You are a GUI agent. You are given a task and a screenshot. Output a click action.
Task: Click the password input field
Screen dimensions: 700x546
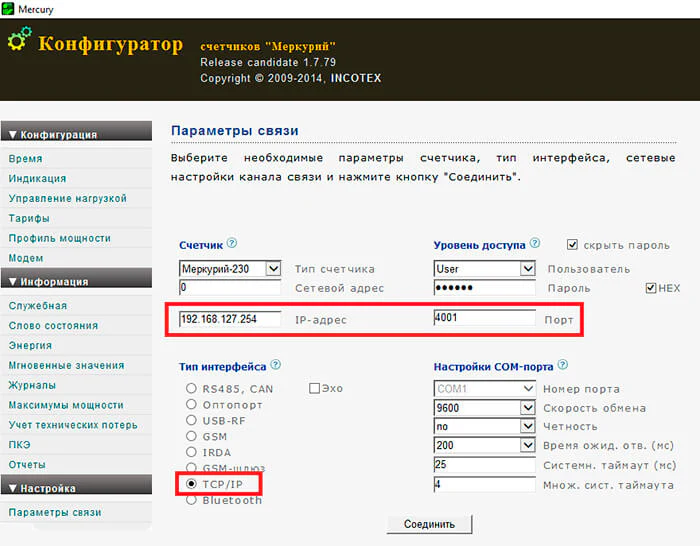(484, 288)
